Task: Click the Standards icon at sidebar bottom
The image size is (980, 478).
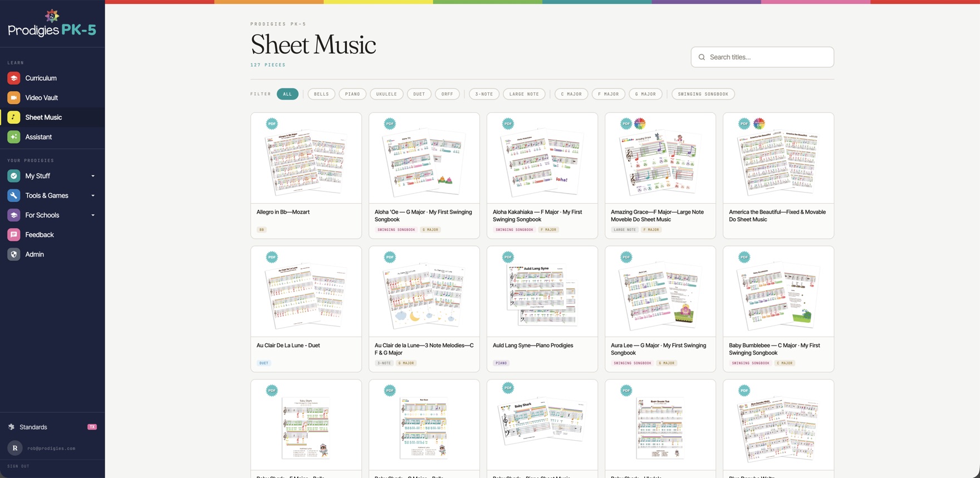Action: point(11,427)
